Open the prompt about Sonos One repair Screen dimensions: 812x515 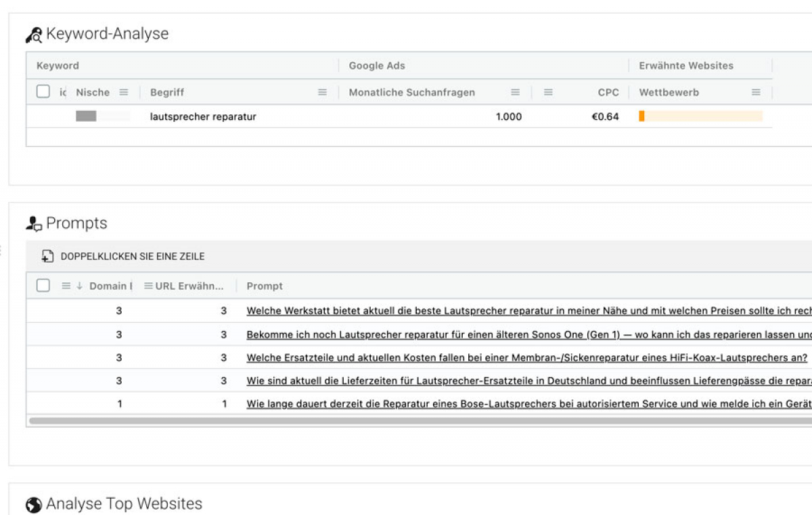[528, 335]
